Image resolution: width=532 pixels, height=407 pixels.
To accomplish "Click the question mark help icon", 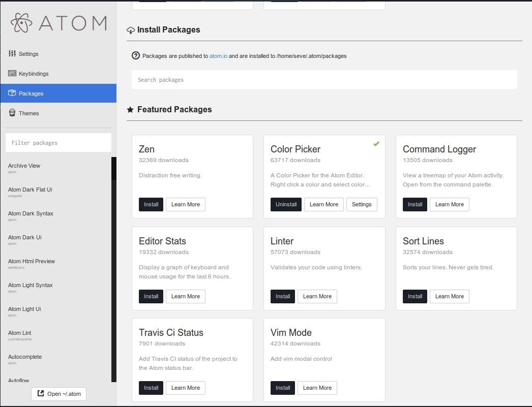I will tap(136, 55).
